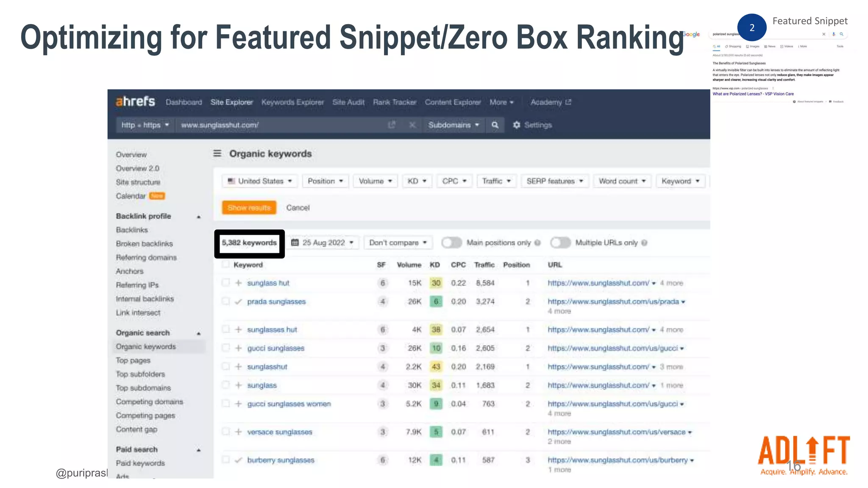Open the Don't compare dropdown
Screen dimensions: 868x488
[398, 243]
